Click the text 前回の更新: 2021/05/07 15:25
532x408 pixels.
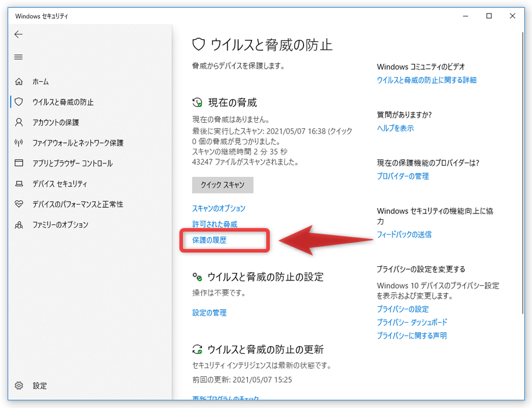coord(243,380)
